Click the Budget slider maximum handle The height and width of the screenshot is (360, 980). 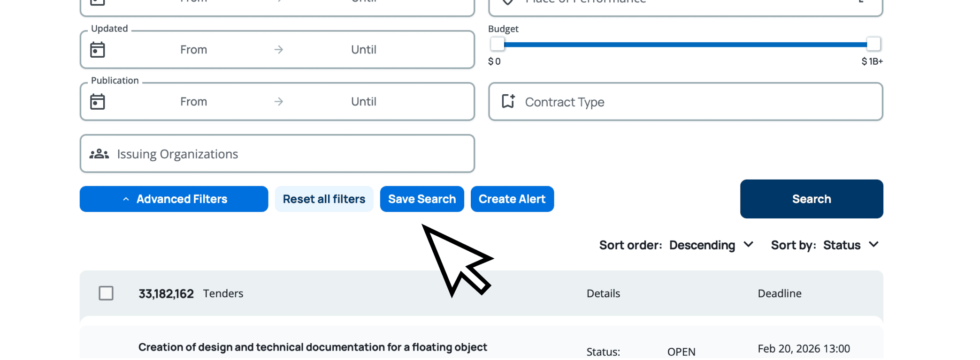[x=873, y=45]
